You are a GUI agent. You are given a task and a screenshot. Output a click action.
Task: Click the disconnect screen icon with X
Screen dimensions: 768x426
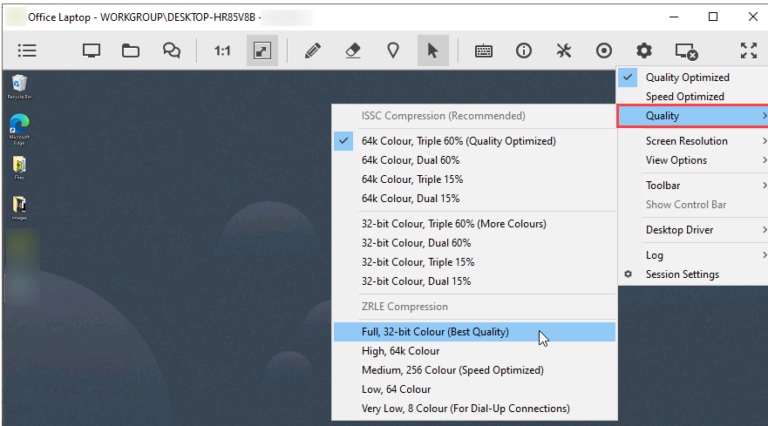click(x=686, y=51)
